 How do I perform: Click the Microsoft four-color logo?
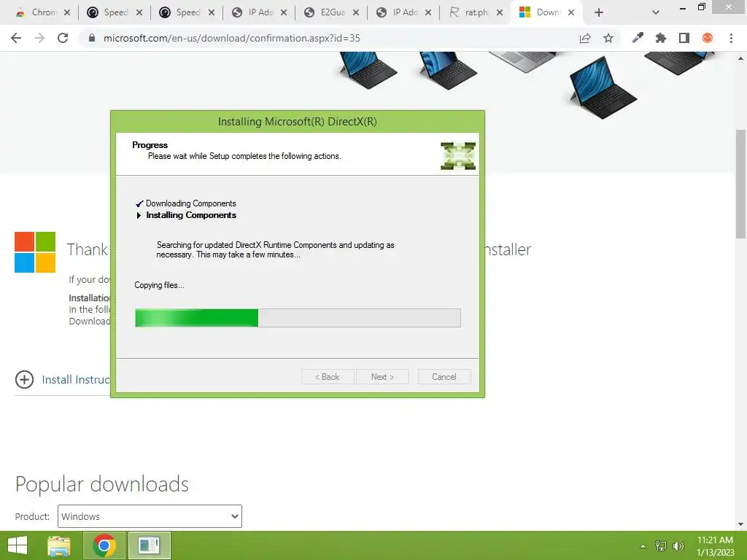[x=35, y=252]
